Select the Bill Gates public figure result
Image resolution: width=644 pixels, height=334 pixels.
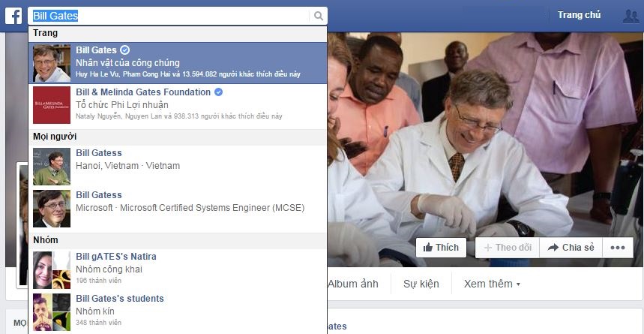[178, 63]
